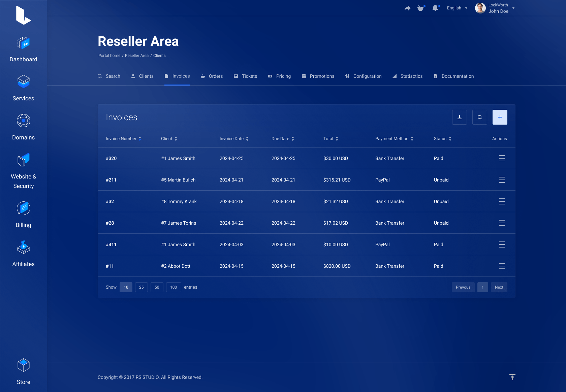Click the $820.00 USD total value

337,266
